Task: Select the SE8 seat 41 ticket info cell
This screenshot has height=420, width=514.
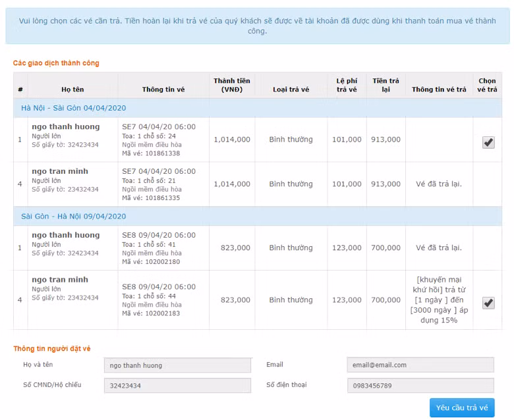Action: point(163,248)
